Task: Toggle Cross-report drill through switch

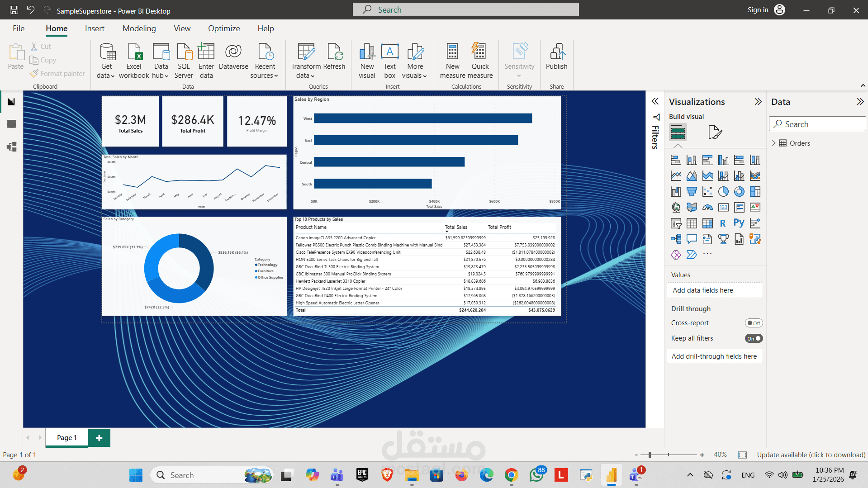Action: [x=754, y=323]
